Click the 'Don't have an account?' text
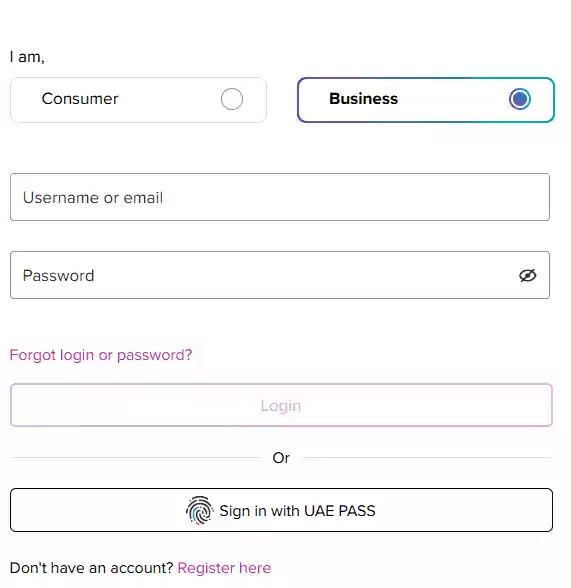Image resolution: width=571 pixels, height=588 pixels. (91, 568)
